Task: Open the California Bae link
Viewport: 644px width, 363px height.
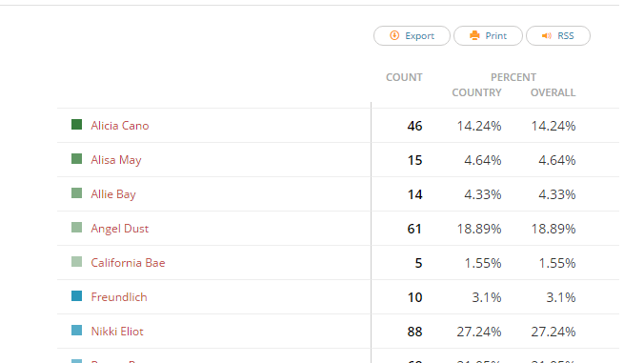Action: [129, 263]
